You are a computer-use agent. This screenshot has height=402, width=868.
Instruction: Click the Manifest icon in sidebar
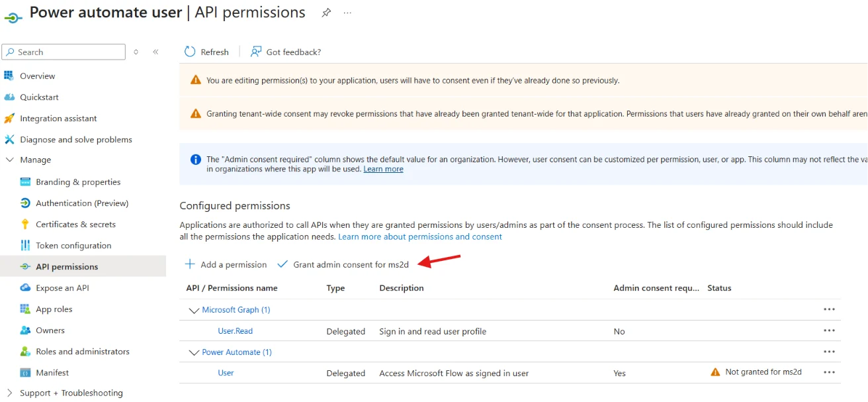25,372
